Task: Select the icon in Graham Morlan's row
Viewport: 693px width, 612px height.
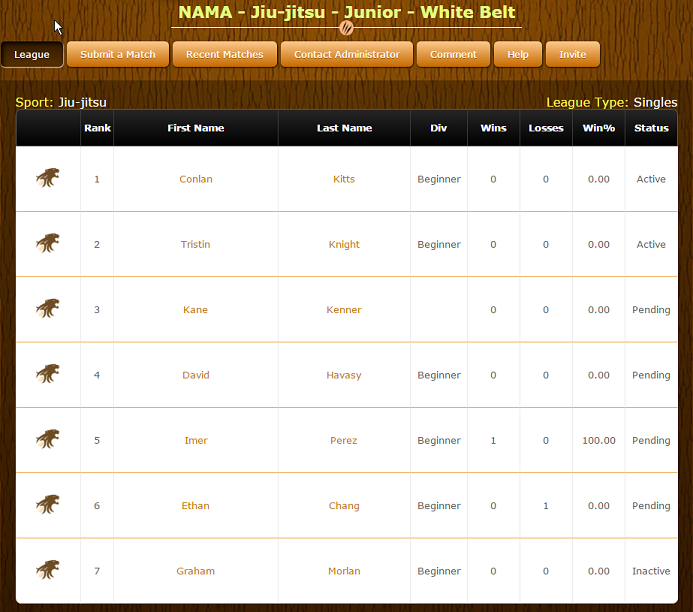Action: click(47, 571)
